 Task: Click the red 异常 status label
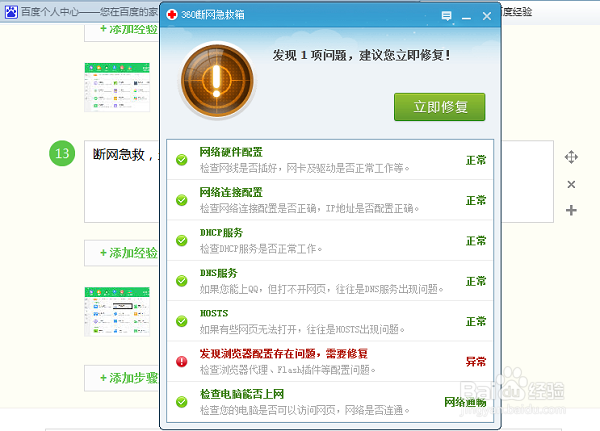(476, 361)
